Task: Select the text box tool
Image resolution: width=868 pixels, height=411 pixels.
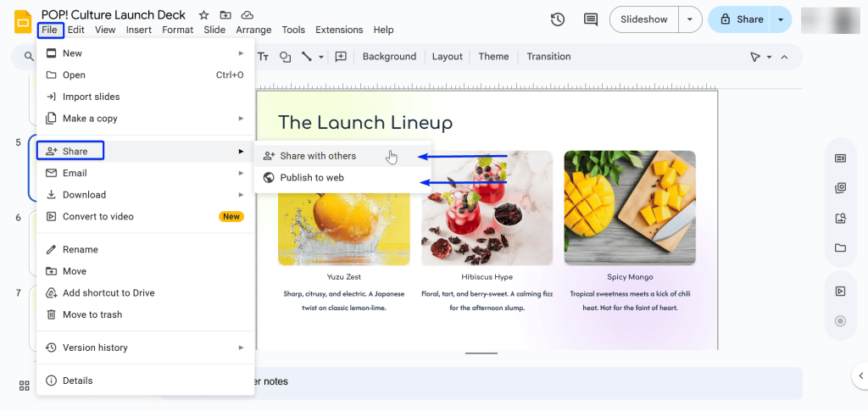Action: [x=263, y=57]
